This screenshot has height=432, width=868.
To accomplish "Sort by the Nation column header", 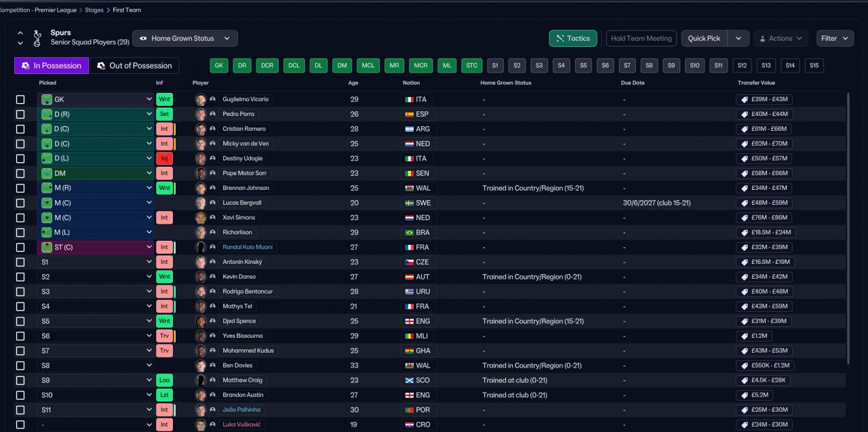I will click(x=411, y=83).
